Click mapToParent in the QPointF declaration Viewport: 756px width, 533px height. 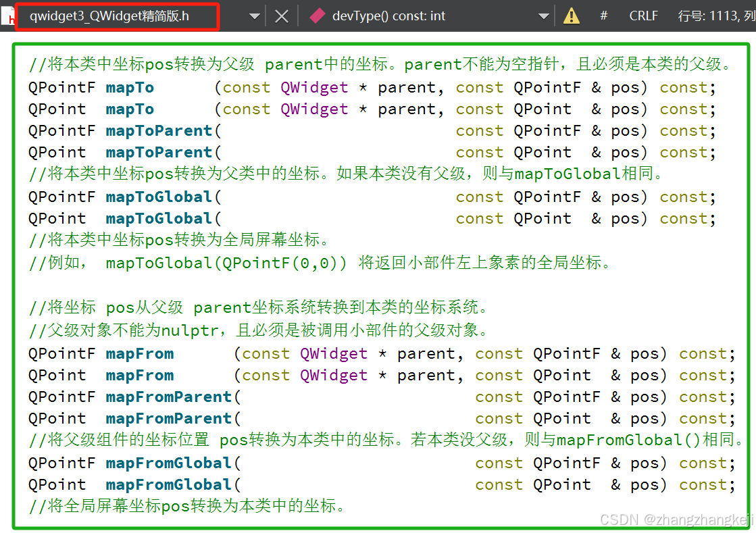159,131
